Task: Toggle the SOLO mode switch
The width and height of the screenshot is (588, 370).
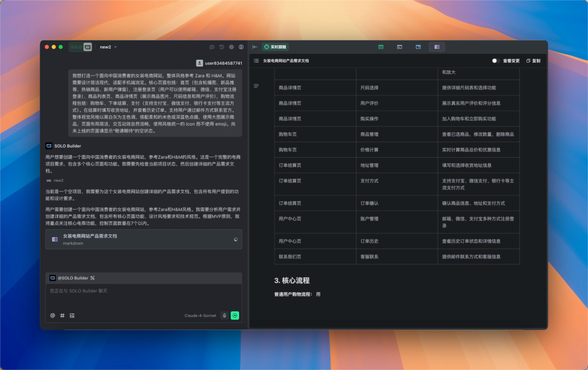Action: [81, 47]
